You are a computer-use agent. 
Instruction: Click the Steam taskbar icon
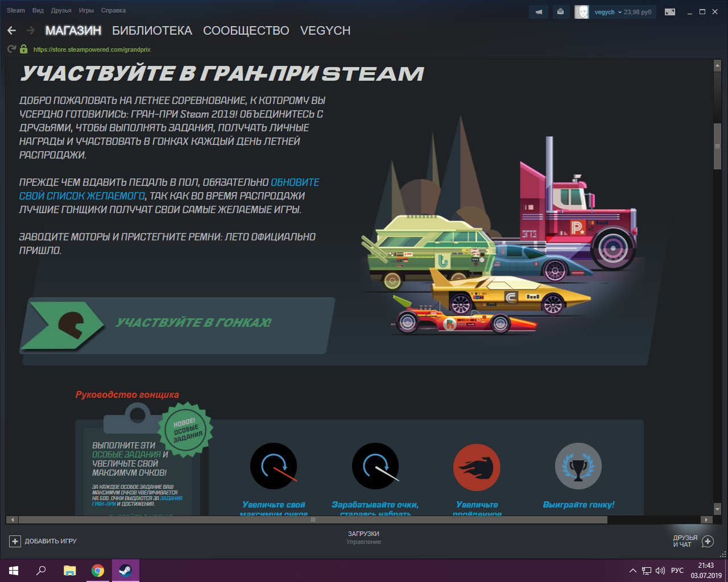(x=126, y=571)
